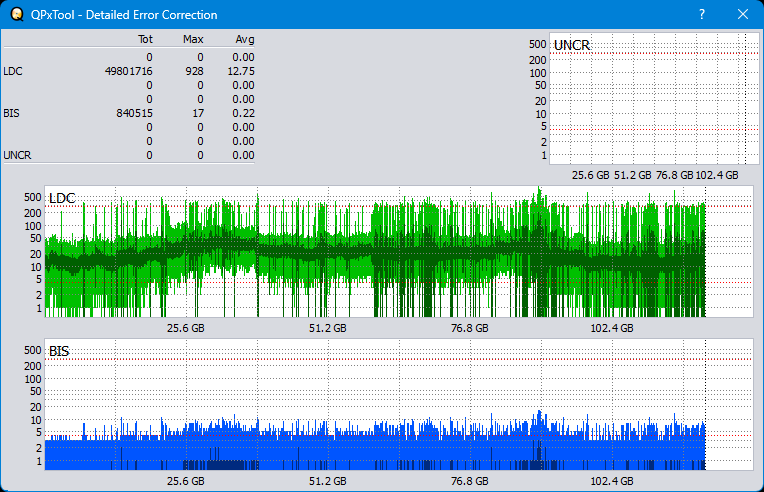
Task: Select the BIS average value 0.22
Action: pyautogui.click(x=243, y=113)
